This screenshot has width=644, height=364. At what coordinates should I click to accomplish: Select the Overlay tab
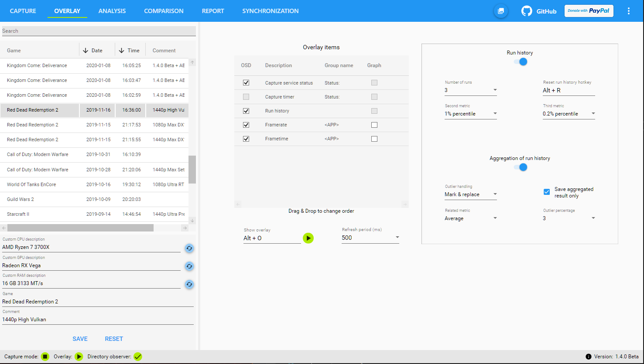tap(67, 11)
